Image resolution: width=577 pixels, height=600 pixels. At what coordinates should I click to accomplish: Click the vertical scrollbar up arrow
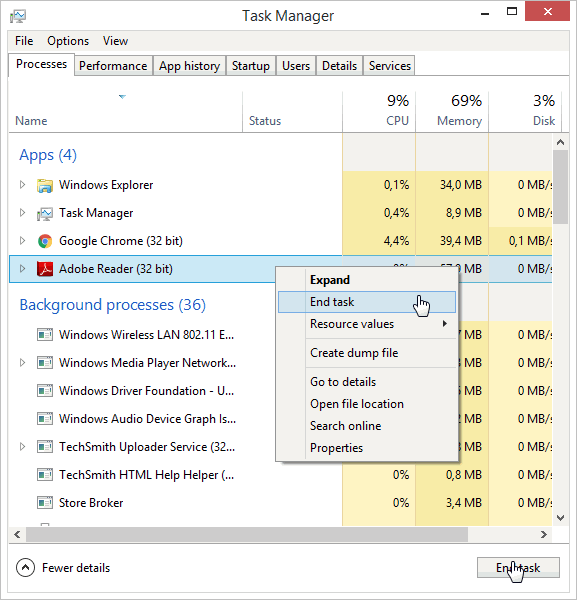click(561, 142)
